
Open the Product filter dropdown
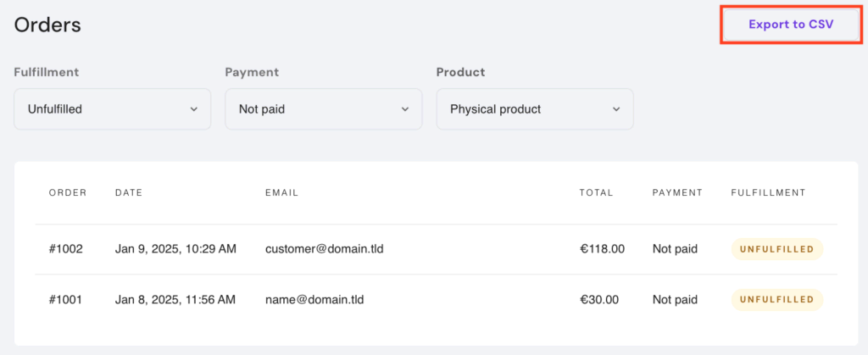[534, 109]
